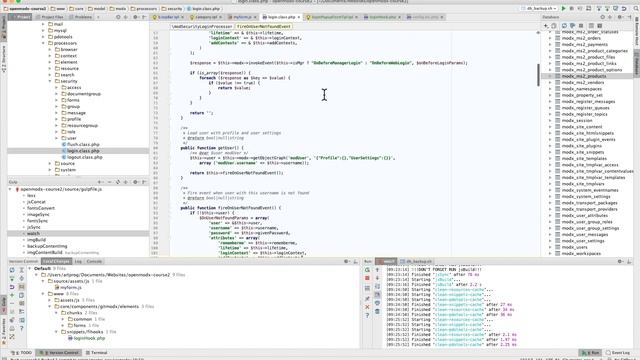Screen dimensions: 640x360
Task: Select logout.class.php in project tree
Action: coord(85,157)
